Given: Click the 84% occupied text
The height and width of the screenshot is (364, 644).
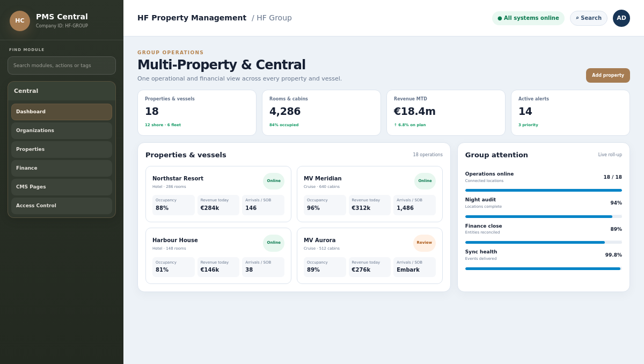Looking at the screenshot, I should pyautogui.click(x=284, y=125).
